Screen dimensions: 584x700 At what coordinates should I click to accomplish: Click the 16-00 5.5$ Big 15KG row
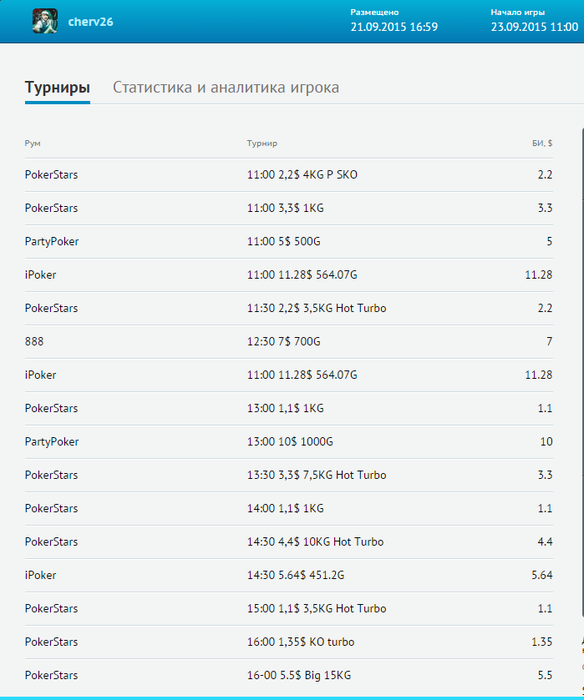(288, 675)
